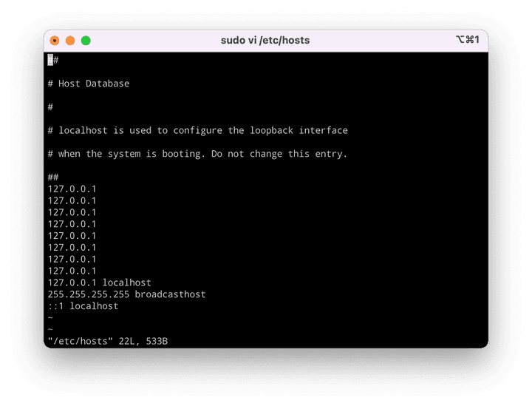Click the words 'Do not change this entry.'

(279, 154)
